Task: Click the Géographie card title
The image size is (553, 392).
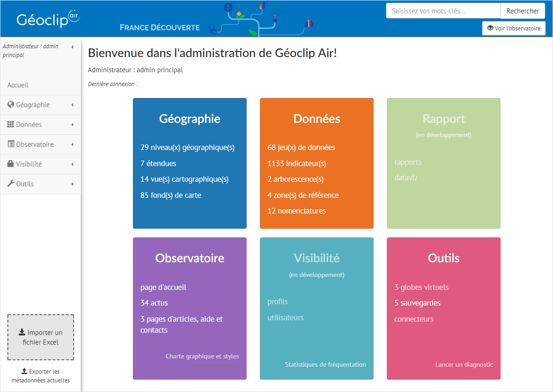Action: pos(190,119)
